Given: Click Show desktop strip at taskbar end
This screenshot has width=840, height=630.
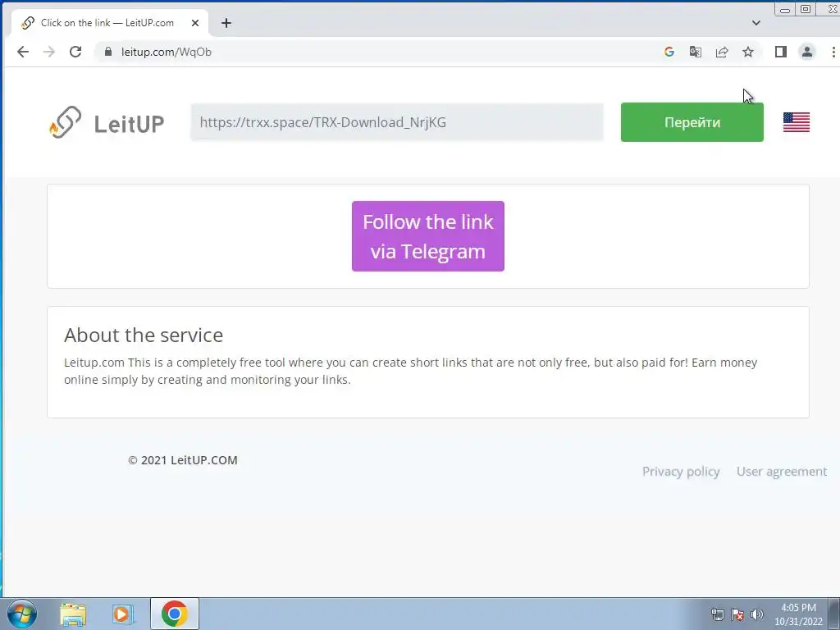Looking at the screenshot, I should coord(834,614).
